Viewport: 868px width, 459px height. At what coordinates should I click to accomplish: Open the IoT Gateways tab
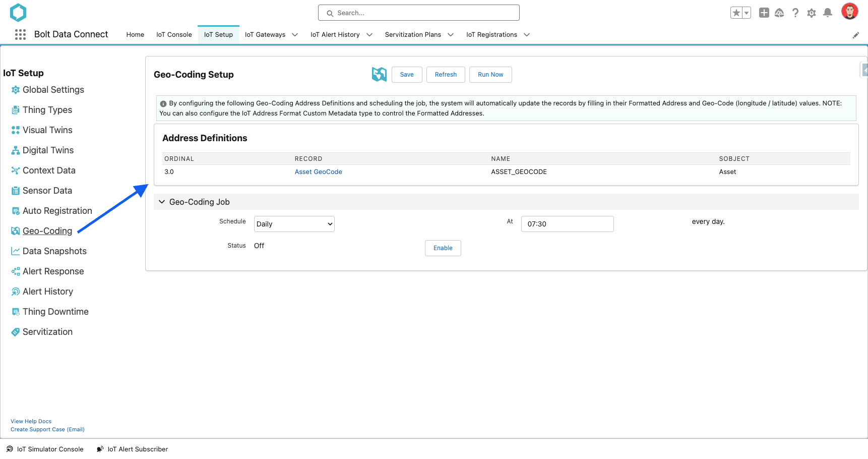pyautogui.click(x=265, y=35)
